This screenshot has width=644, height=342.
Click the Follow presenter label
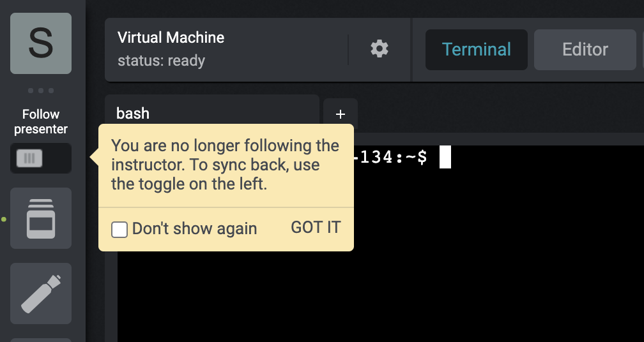tap(41, 121)
